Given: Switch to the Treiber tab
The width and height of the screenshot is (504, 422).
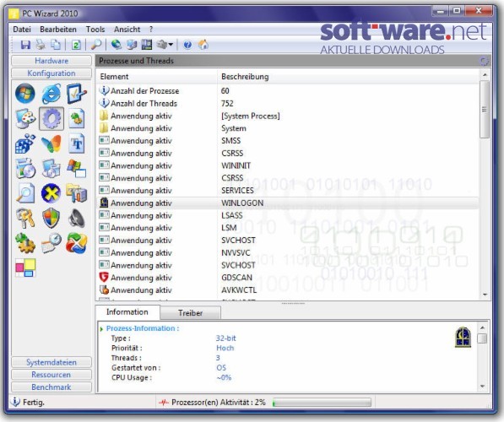Looking at the screenshot, I should coord(190,313).
